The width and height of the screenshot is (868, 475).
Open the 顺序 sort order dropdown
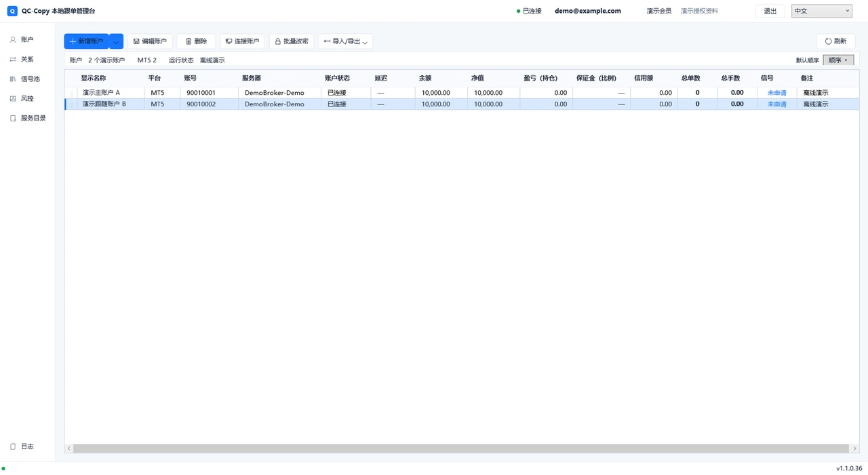838,60
